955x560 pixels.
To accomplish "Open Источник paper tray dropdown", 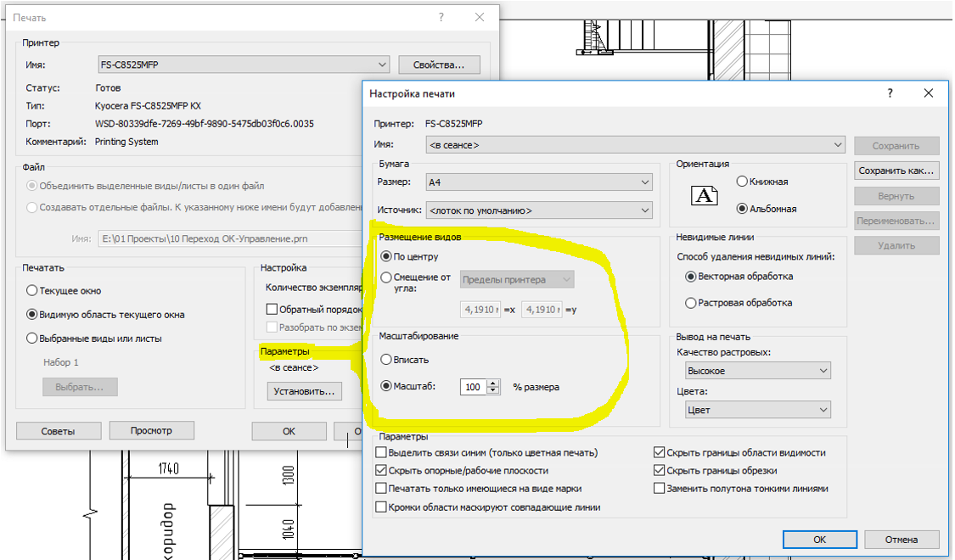I will pyautogui.click(x=539, y=210).
